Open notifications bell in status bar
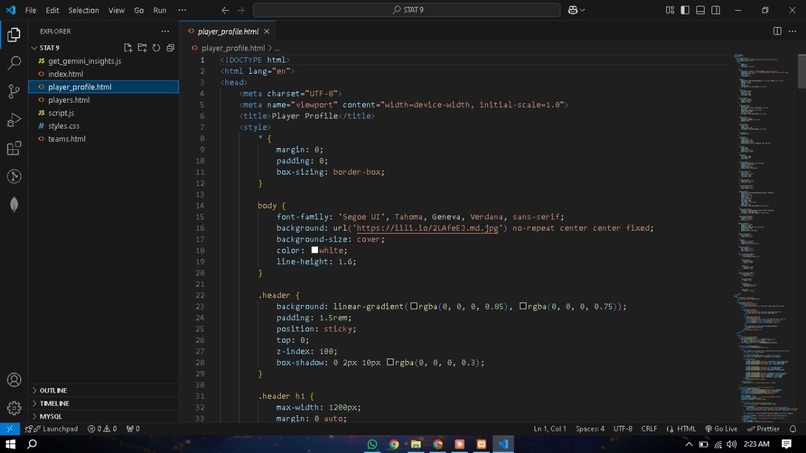 tap(793, 429)
